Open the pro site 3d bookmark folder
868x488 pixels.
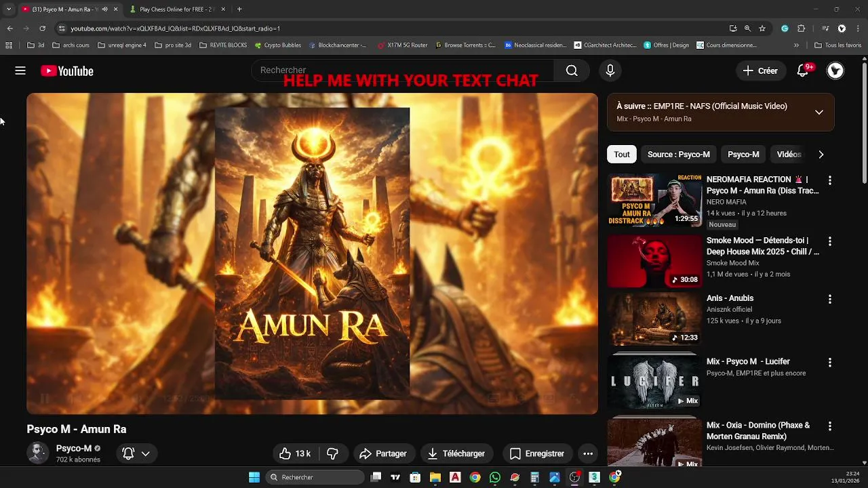click(173, 45)
